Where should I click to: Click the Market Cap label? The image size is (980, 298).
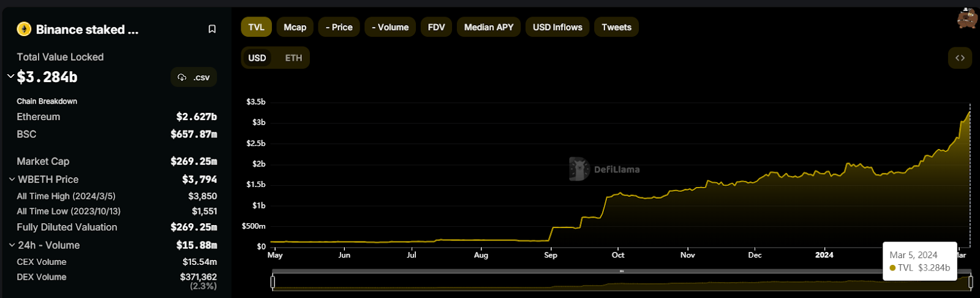(43, 161)
